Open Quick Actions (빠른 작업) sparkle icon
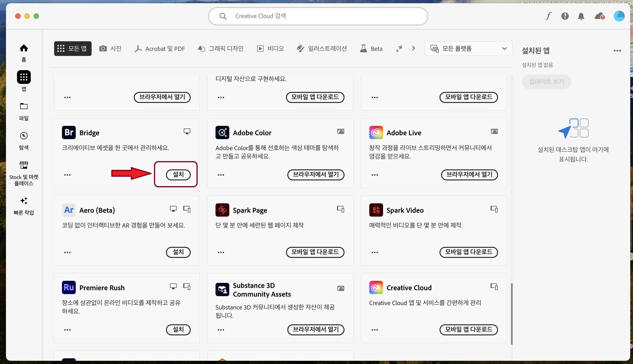Screen dimensions: 633x364 pos(24,201)
